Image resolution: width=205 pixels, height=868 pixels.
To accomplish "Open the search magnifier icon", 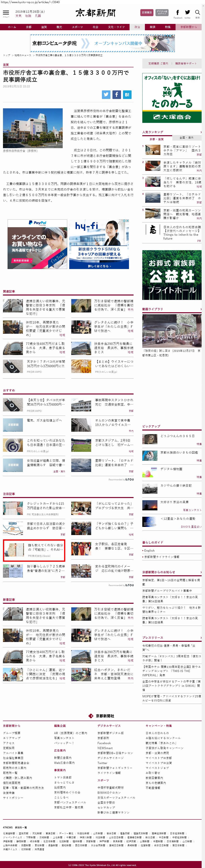I will click(198, 13).
